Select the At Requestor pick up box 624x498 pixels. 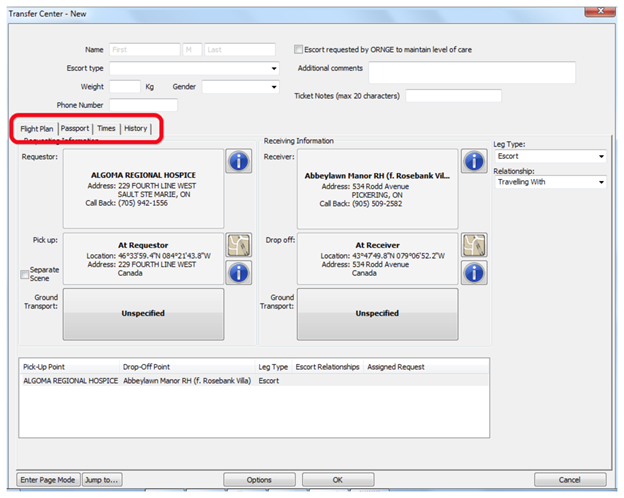click(x=143, y=259)
